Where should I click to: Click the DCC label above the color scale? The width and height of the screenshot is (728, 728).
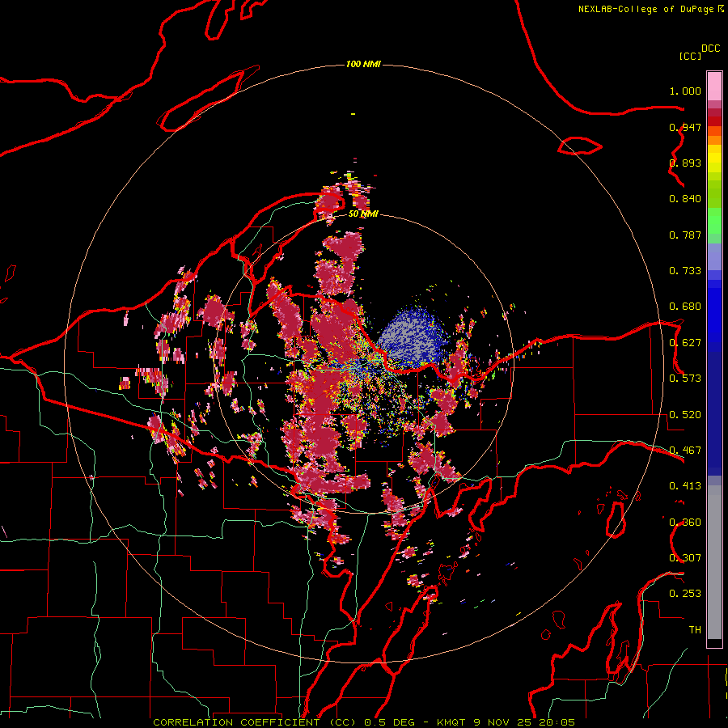(x=710, y=49)
